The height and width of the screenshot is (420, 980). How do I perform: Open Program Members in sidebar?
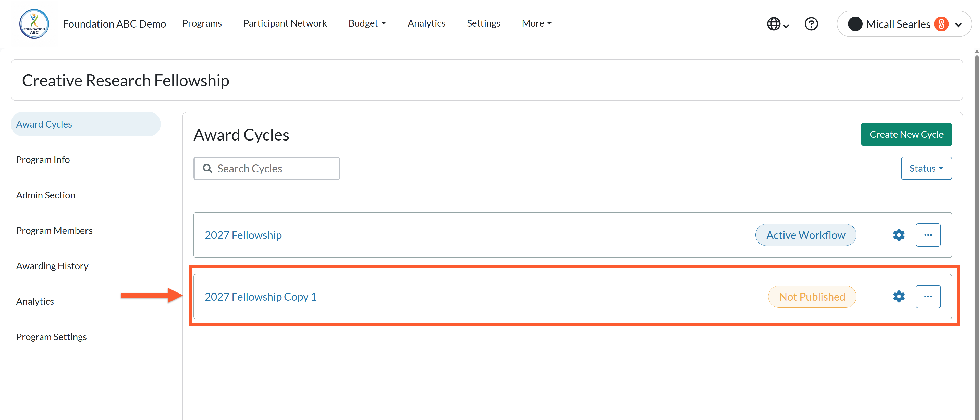[x=54, y=230]
